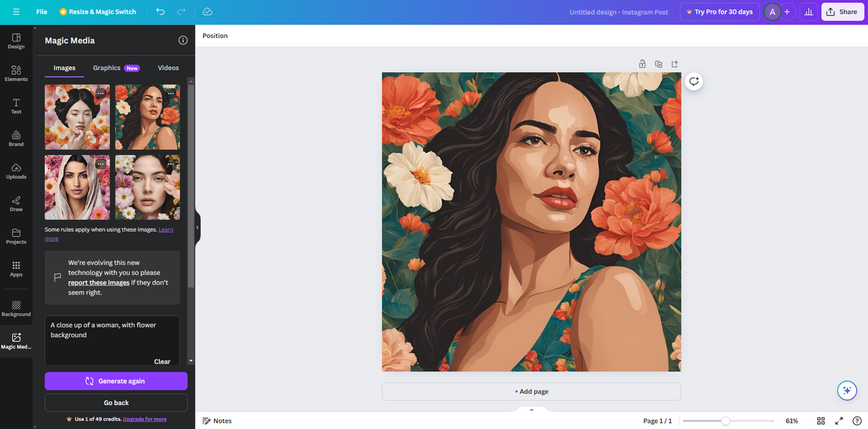Click the report these images link
Screen dimensions: 868x429
pyautogui.click(x=98, y=282)
